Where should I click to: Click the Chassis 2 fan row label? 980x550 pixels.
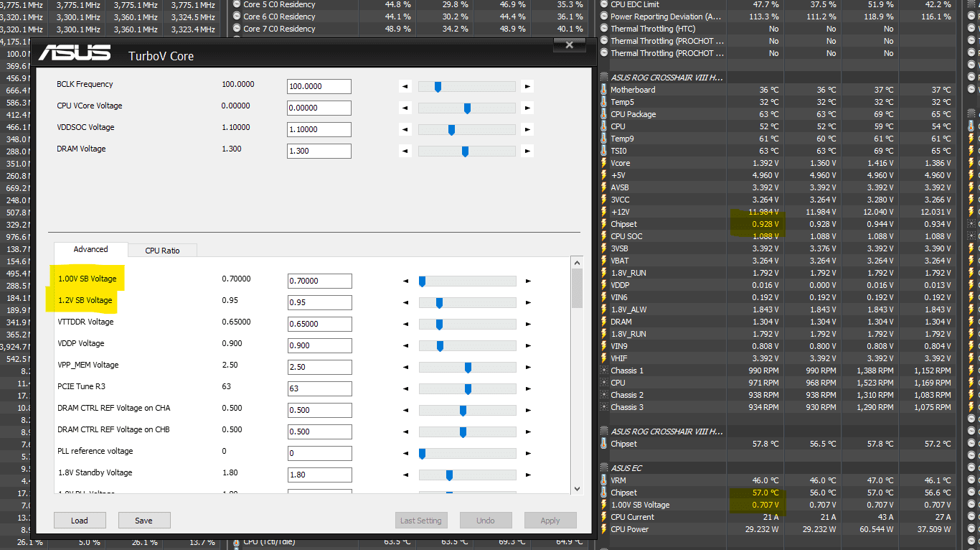click(x=627, y=395)
